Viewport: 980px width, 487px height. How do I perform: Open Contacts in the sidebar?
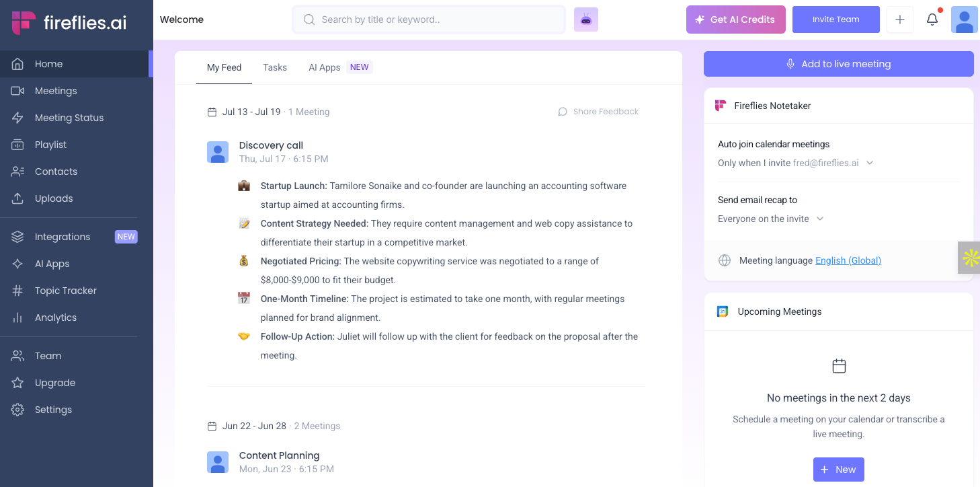pos(75,172)
